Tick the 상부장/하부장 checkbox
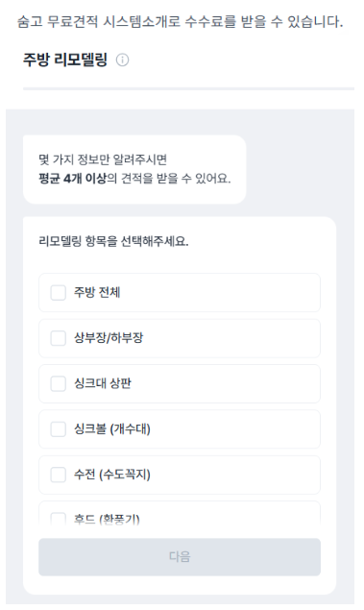The image size is (364, 610). pyautogui.click(x=59, y=338)
